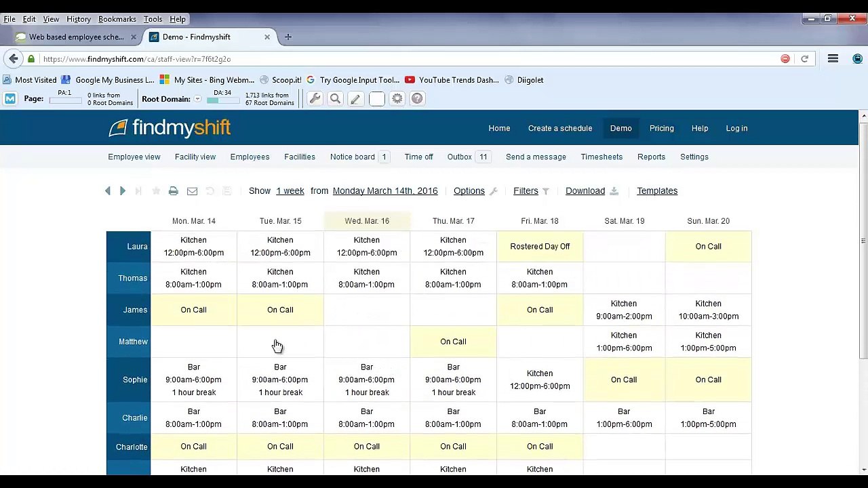
Task: Click Create a schedule in header
Action: (560, 128)
